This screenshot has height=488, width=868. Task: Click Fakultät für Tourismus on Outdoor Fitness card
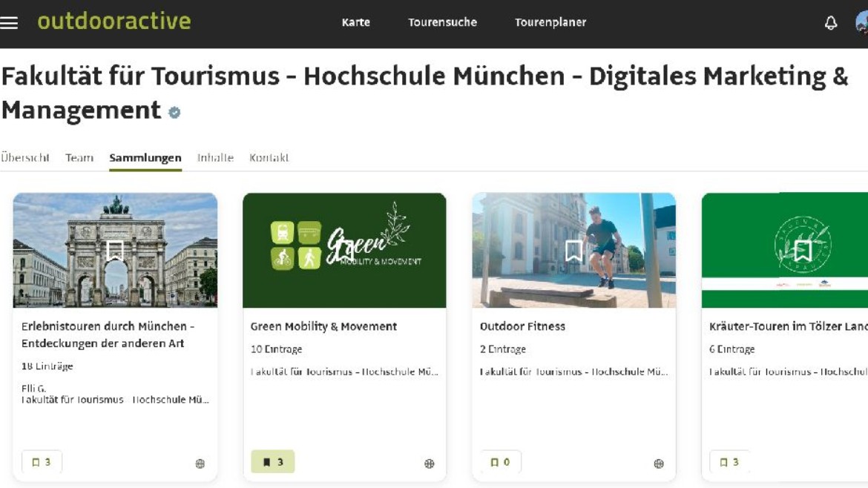[x=574, y=372]
